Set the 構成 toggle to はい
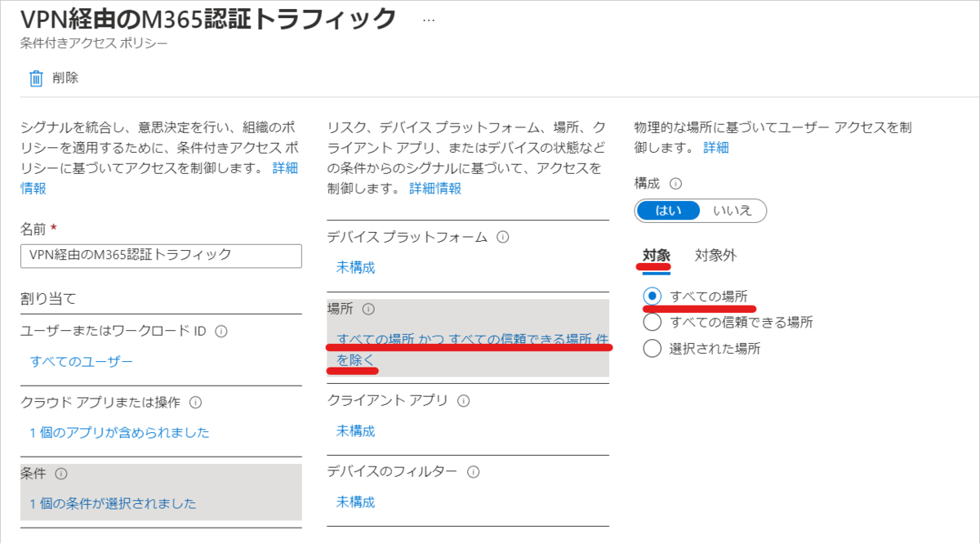The height and width of the screenshot is (544, 980). coord(669,210)
